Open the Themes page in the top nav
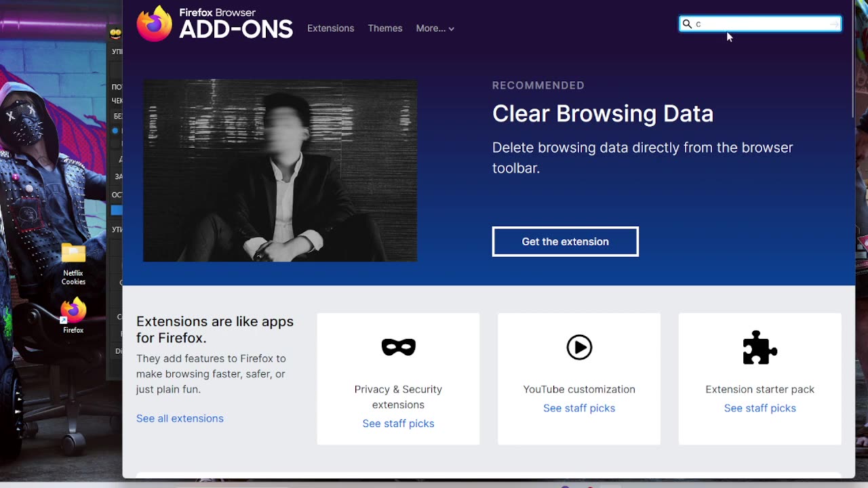868x488 pixels. [384, 28]
